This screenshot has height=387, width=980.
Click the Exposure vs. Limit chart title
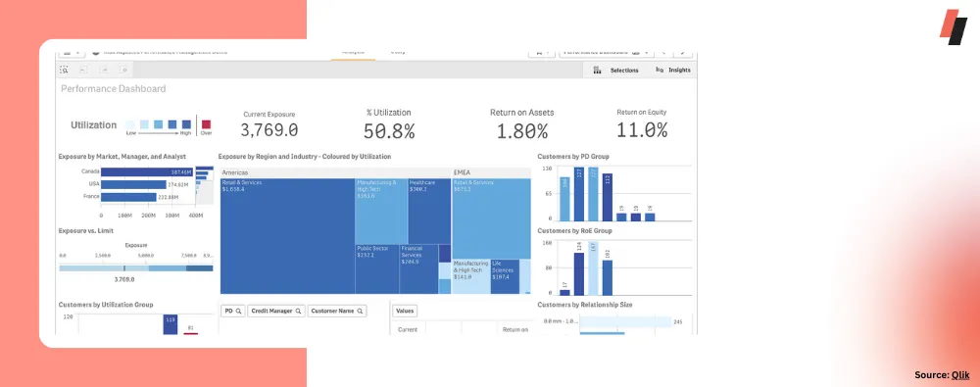click(x=85, y=230)
